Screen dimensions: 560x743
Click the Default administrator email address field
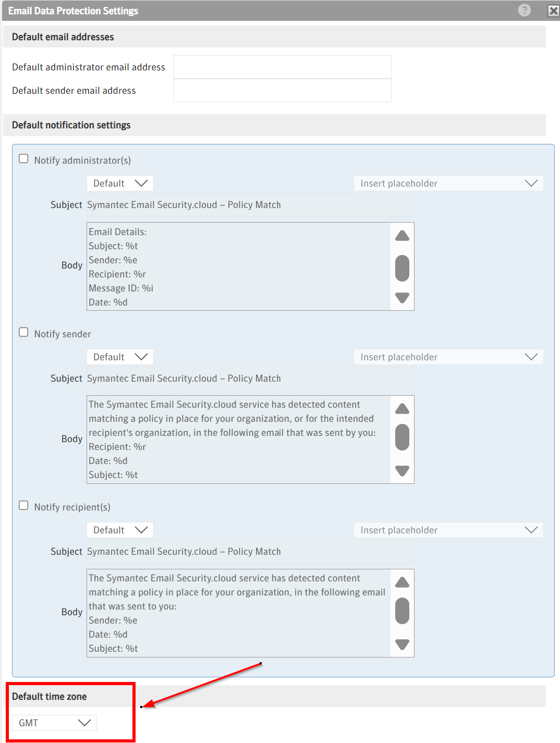[x=282, y=67]
